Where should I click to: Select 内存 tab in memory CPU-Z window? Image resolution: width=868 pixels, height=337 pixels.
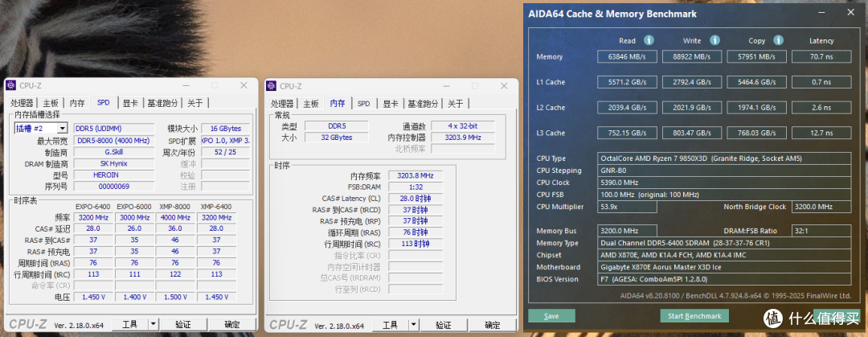338,102
